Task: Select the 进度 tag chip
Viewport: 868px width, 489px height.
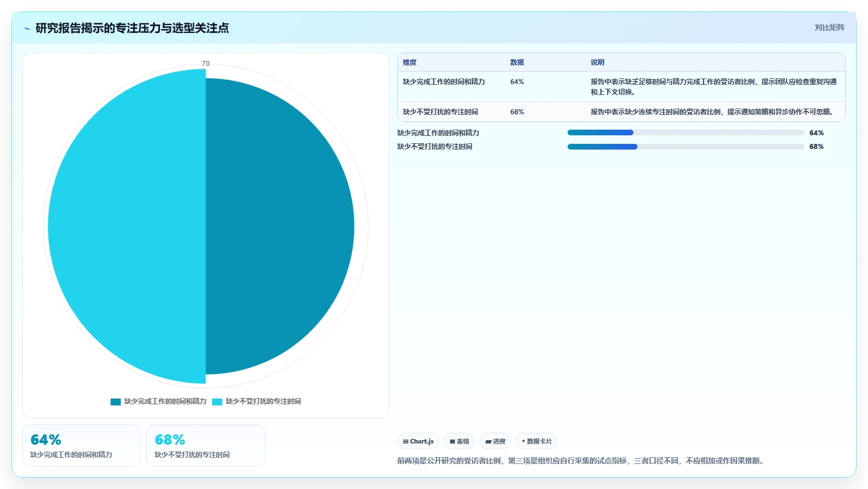Action: 495,441
